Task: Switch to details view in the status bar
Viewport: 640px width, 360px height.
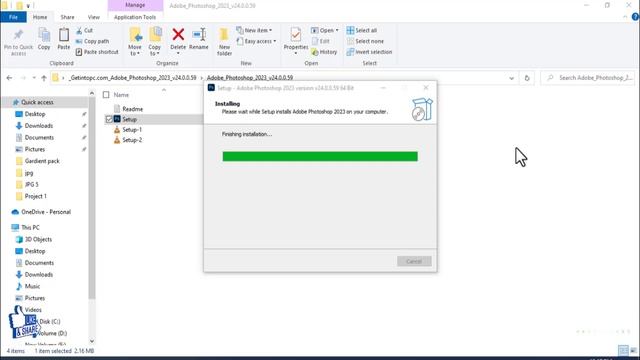Action: pyautogui.click(x=623, y=351)
